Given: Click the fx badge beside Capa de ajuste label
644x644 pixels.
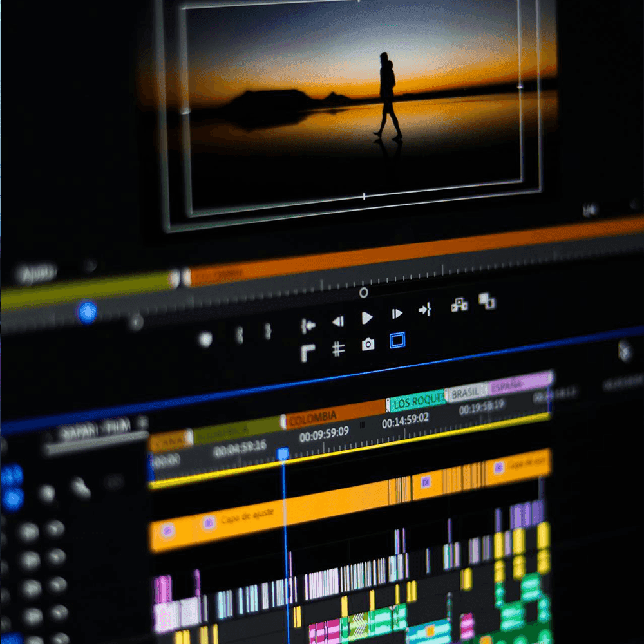Looking at the screenshot, I should [209, 523].
